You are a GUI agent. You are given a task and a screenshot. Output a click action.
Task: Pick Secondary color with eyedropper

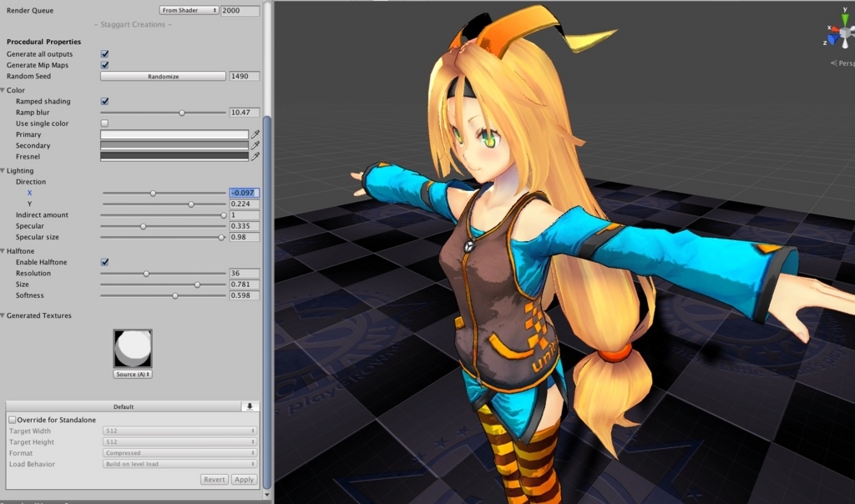(x=255, y=145)
